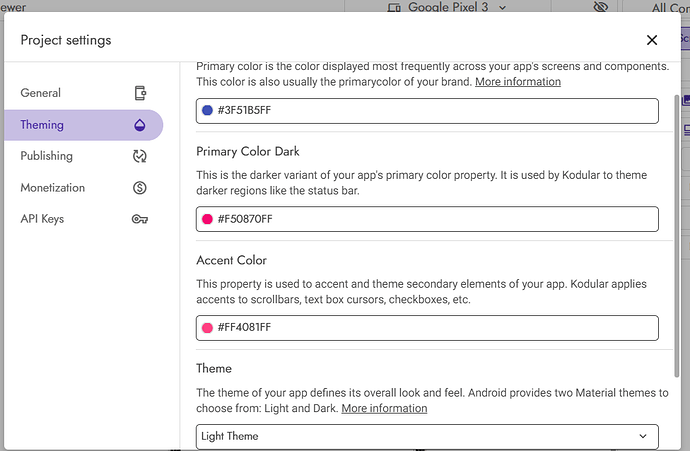The width and height of the screenshot is (690, 451).
Task: Click the Monetization dollar icon
Action: coord(140,188)
